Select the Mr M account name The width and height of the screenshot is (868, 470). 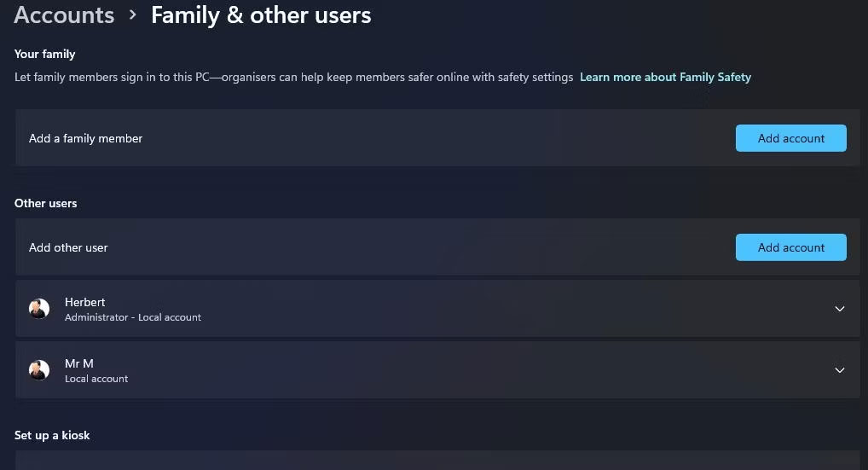79,363
